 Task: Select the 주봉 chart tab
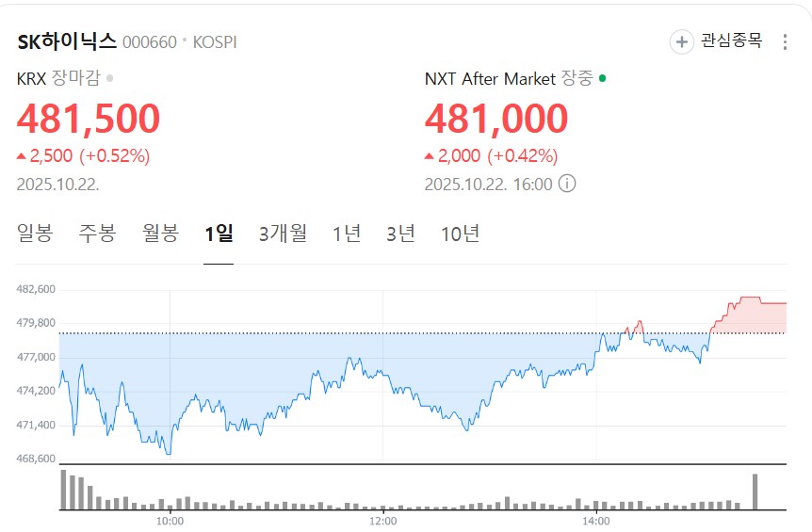pyautogui.click(x=97, y=234)
